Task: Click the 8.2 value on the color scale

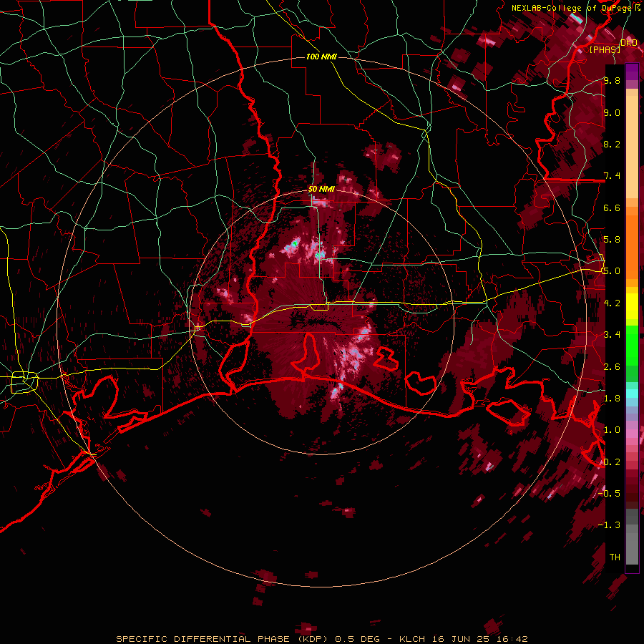Action: [612, 144]
